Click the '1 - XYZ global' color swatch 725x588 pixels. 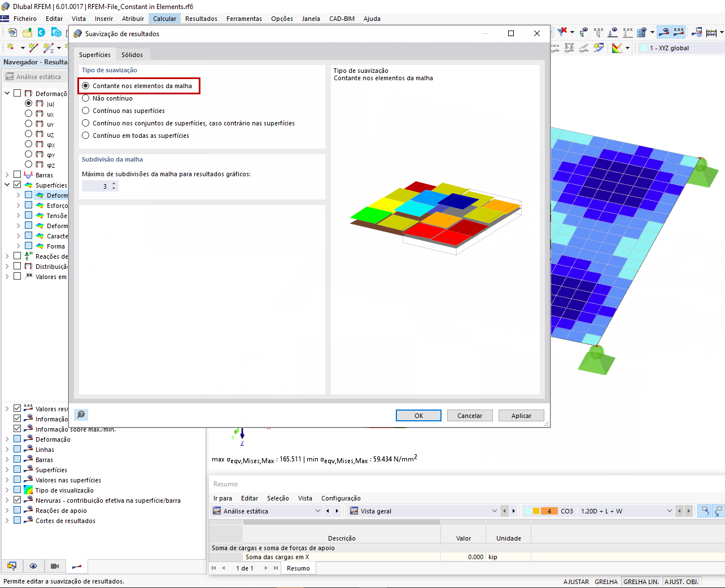[647, 48]
